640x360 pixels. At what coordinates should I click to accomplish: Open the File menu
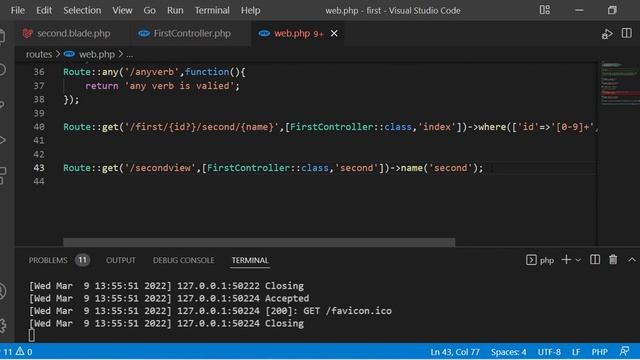(x=18, y=10)
